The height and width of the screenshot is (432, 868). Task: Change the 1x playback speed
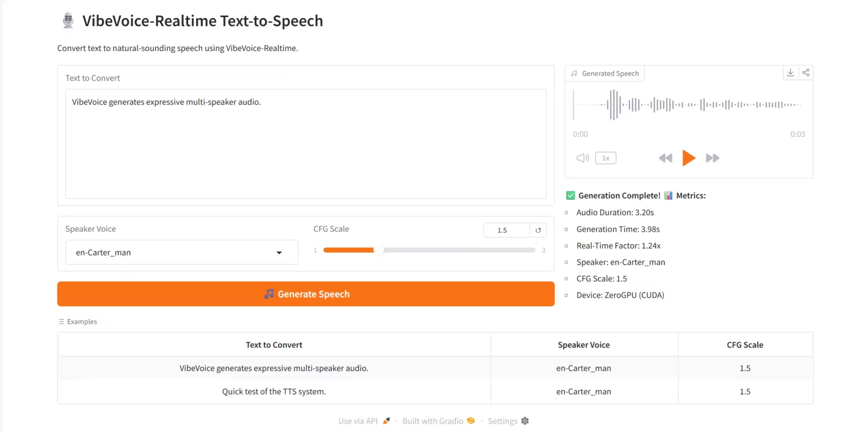click(x=605, y=158)
